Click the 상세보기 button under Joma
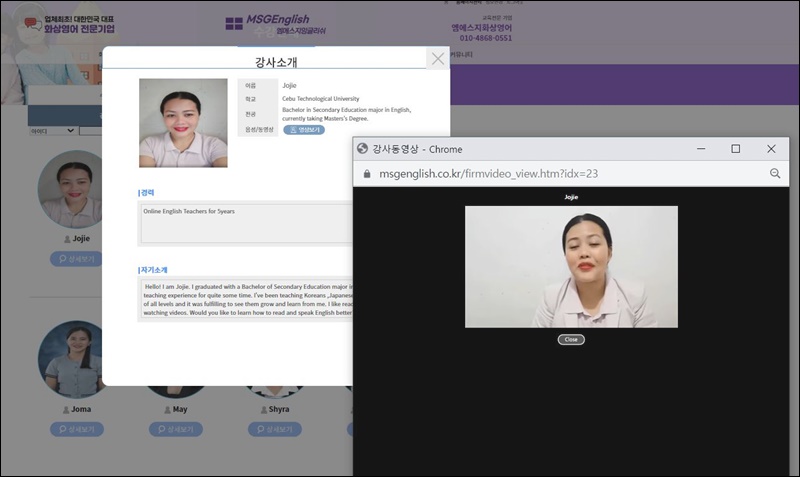This screenshot has height=477, width=800. 77,429
